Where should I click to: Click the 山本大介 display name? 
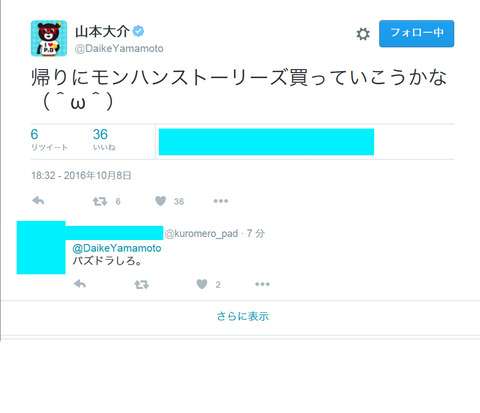pos(102,32)
